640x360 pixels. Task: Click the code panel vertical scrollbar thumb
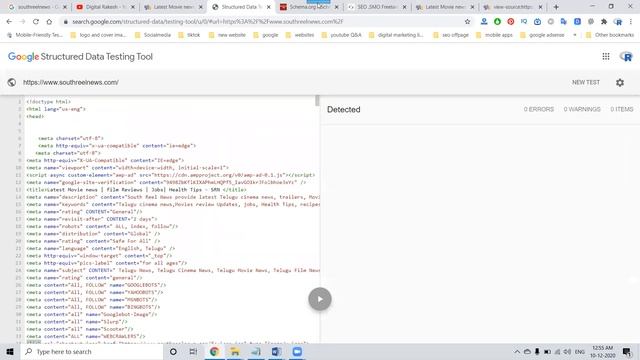317,100
